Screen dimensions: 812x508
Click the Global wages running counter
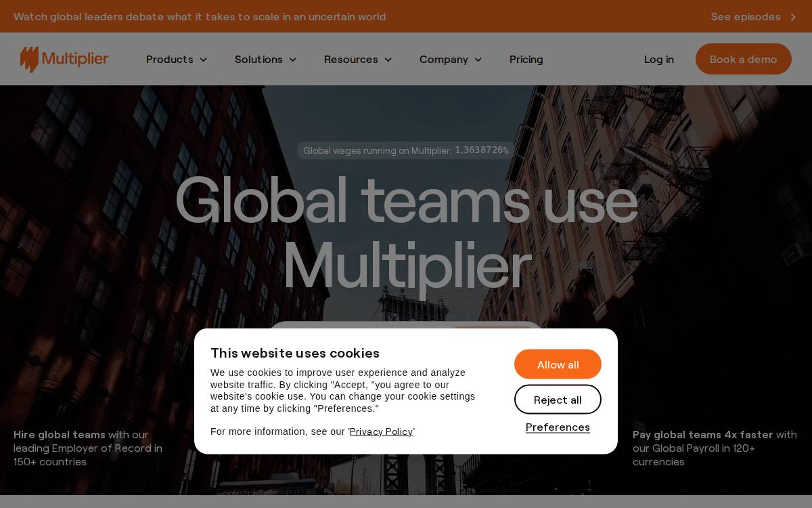point(406,150)
